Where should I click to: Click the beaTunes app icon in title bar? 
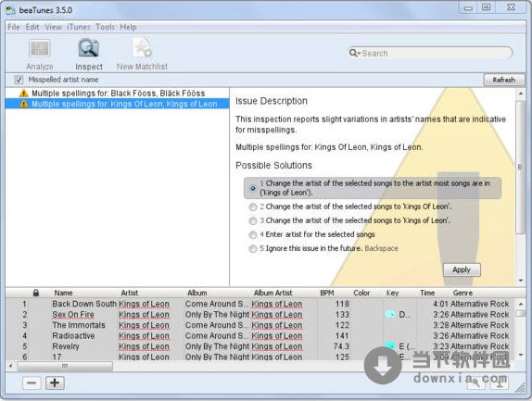[x=10, y=10]
